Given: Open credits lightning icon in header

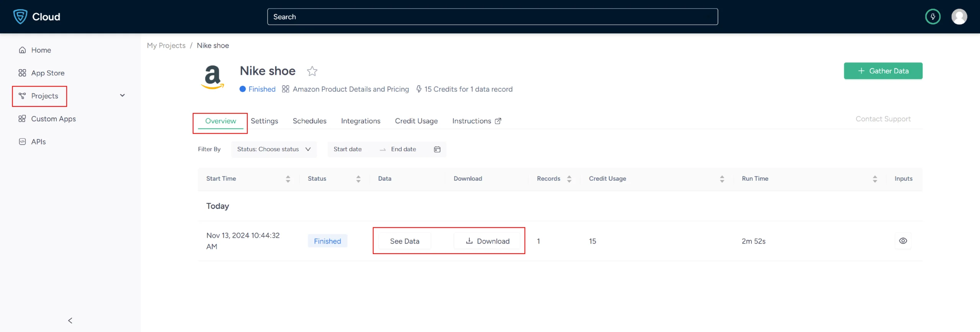Looking at the screenshot, I should pyautogui.click(x=933, y=16).
